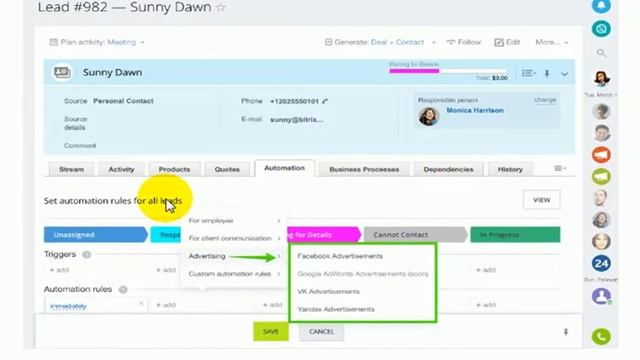Screen dimensions: 640x360
Task: Click the change responsible person link
Action: [x=545, y=100]
